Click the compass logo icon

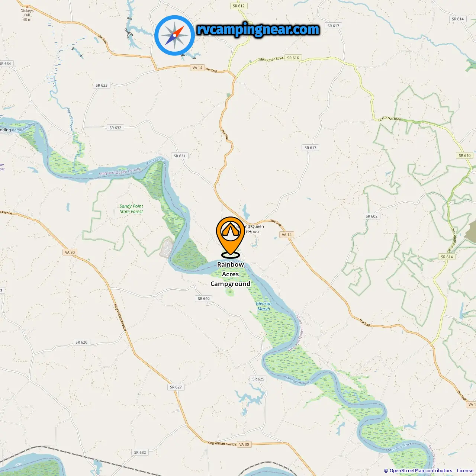tap(174, 35)
